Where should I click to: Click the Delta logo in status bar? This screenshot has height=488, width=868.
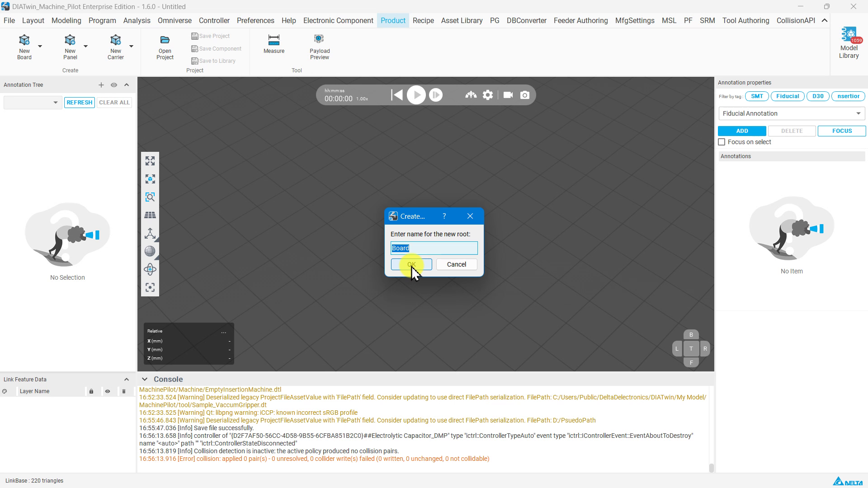coord(848,482)
